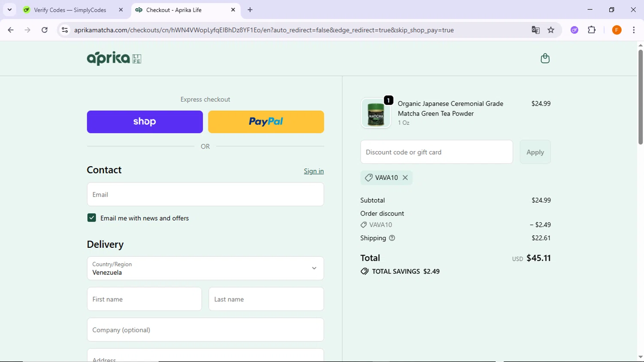Viewport: 644px width, 362px height.
Task: Go forward in browser history
Action: click(27, 30)
